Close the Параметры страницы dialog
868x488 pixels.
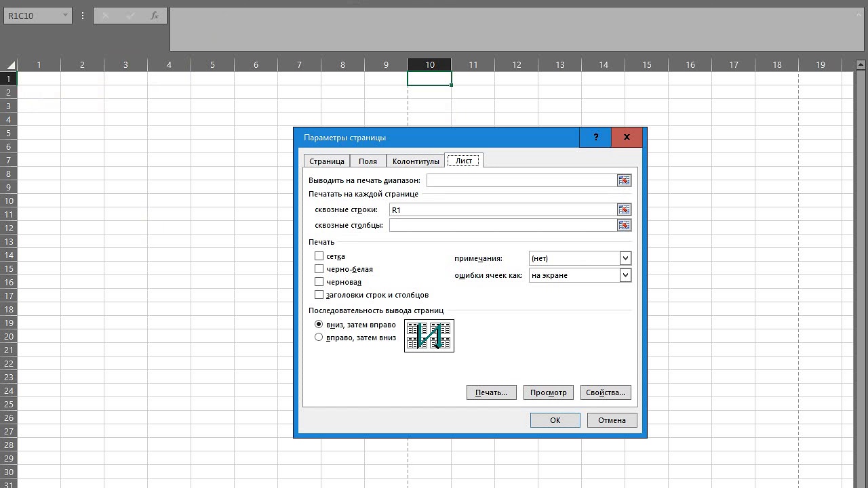coord(627,137)
